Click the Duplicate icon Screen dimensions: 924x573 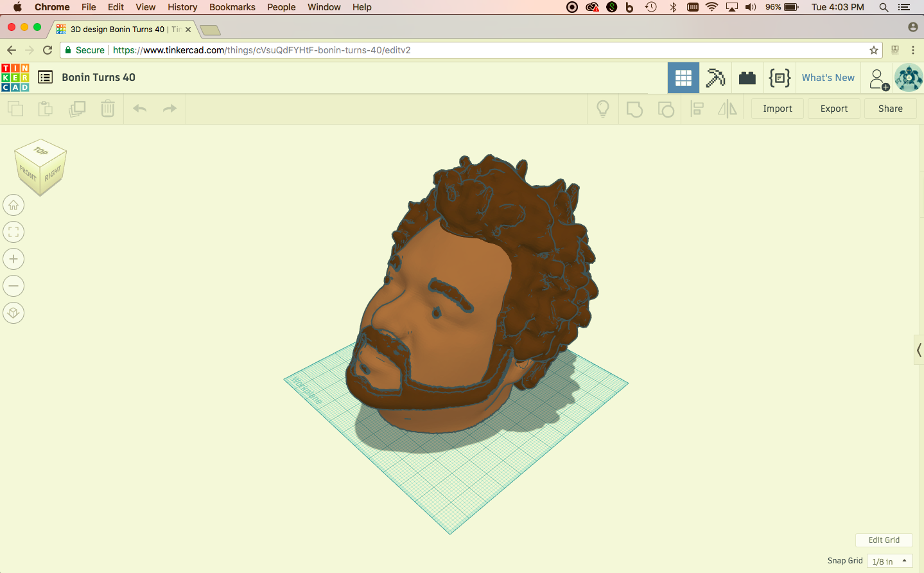tap(76, 109)
